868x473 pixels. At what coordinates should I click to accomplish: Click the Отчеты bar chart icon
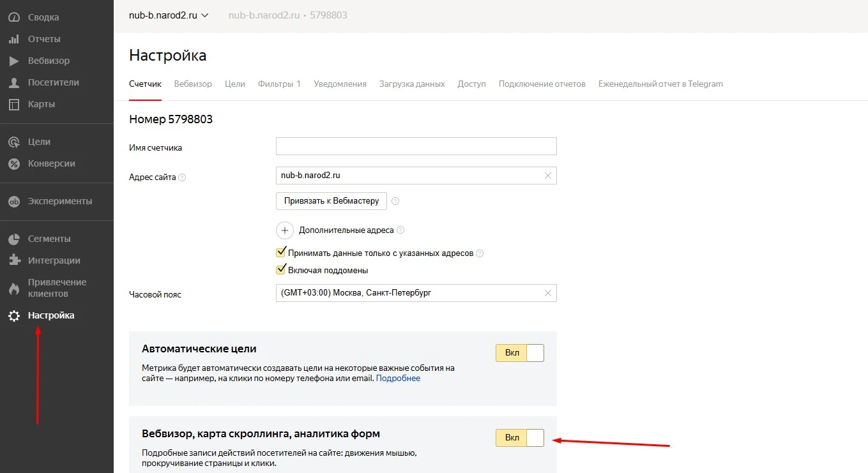coord(14,39)
